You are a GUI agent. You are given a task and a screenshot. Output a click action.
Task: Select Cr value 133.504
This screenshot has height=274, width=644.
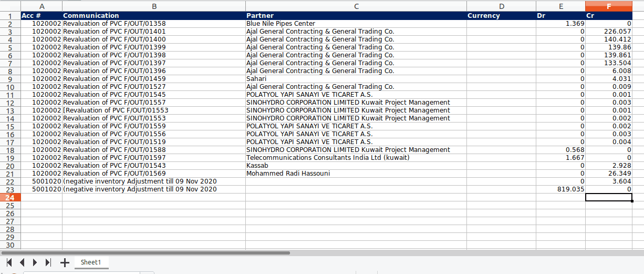click(x=609, y=63)
